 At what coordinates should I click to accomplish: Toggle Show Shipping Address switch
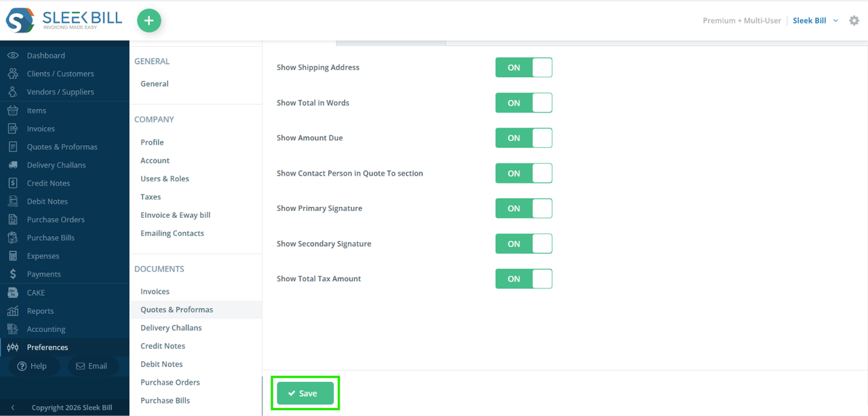point(524,67)
